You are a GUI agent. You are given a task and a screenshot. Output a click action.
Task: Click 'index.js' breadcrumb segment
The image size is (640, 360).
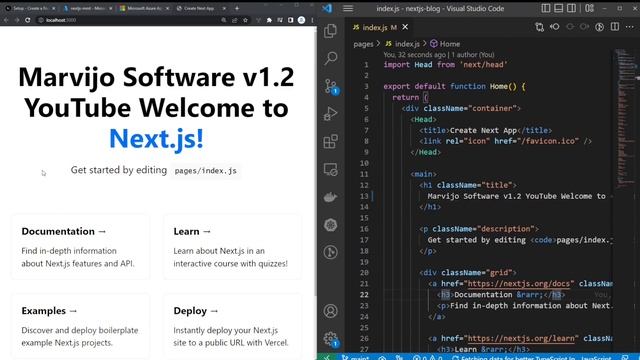click(x=402, y=44)
